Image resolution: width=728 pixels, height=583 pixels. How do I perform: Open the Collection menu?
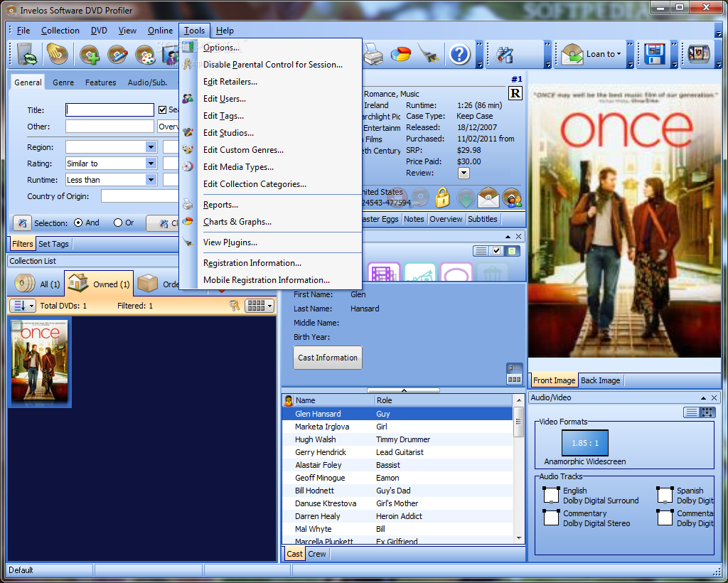[60, 31]
